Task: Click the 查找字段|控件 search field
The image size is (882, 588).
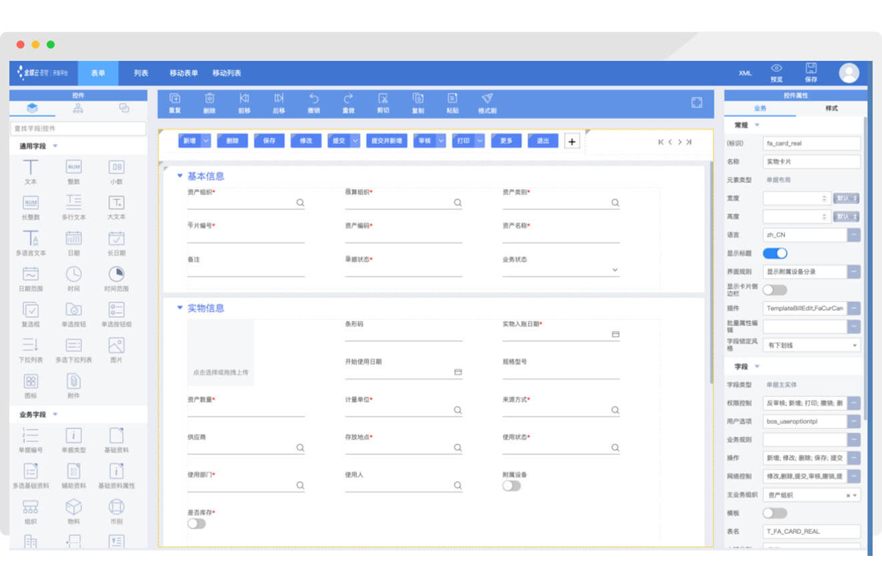Action: [x=78, y=128]
